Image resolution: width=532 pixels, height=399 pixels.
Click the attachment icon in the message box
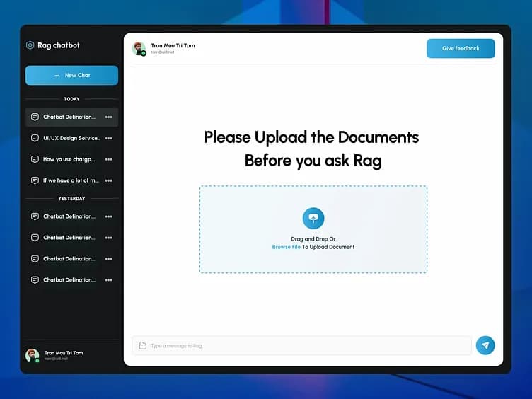[x=143, y=346]
